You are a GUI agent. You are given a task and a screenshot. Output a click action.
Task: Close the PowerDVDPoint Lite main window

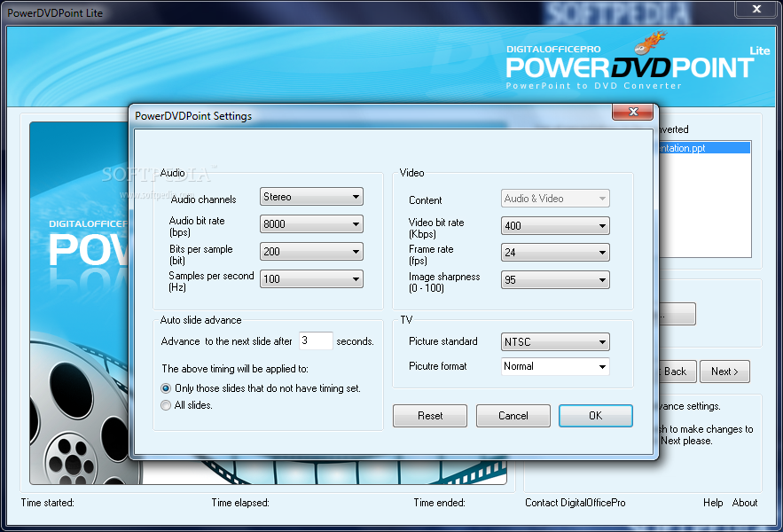click(756, 9)
